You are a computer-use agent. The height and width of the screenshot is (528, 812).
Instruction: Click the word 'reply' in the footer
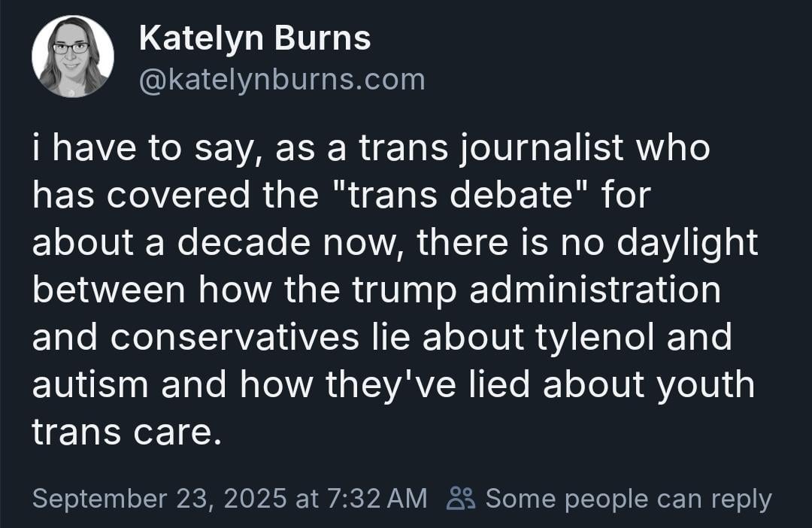741,499
